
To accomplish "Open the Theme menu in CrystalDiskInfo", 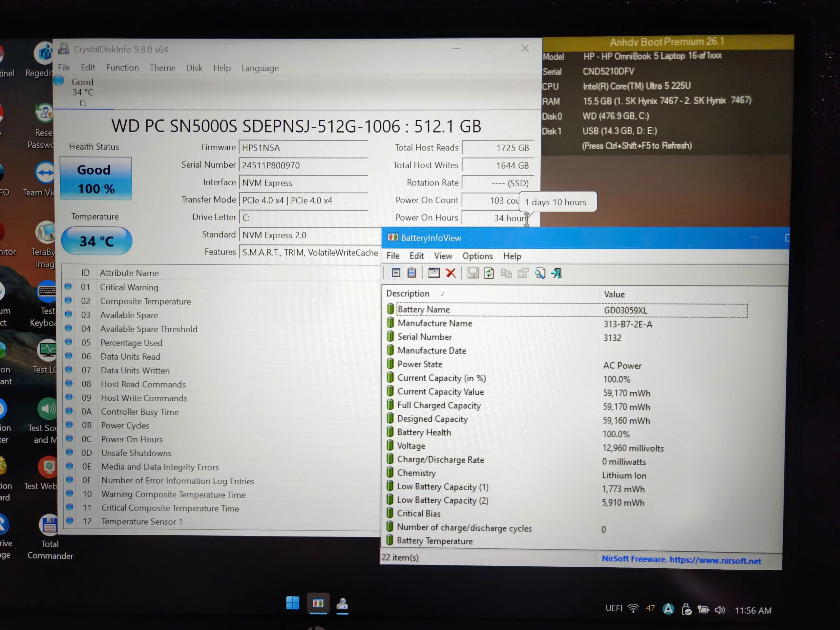I will 162,68.
